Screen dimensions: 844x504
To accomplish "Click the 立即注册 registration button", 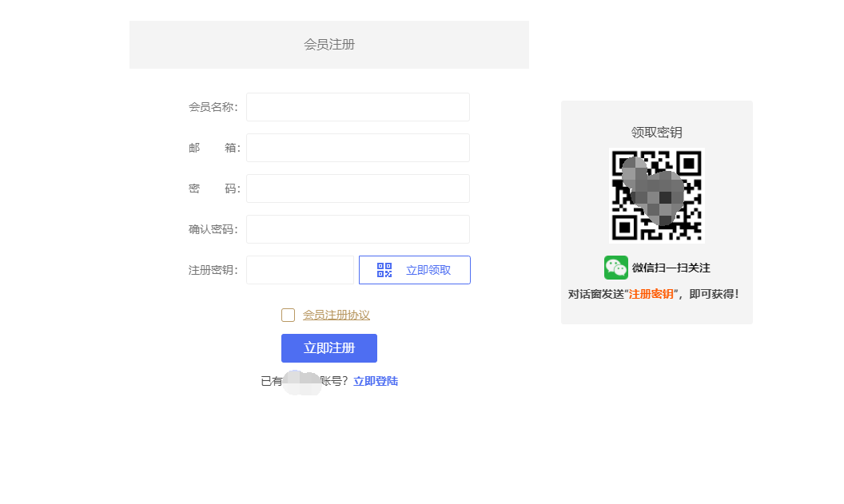I will (328, 348).
